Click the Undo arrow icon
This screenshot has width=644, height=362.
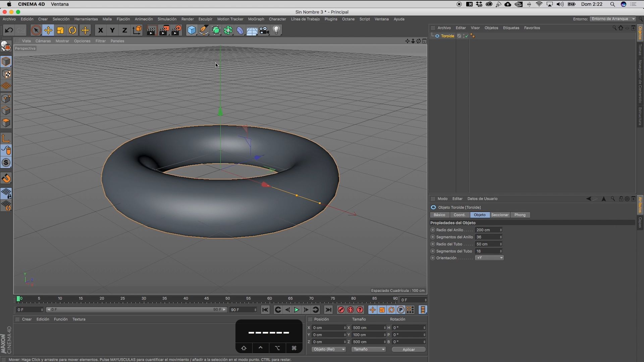coord(9,30)
